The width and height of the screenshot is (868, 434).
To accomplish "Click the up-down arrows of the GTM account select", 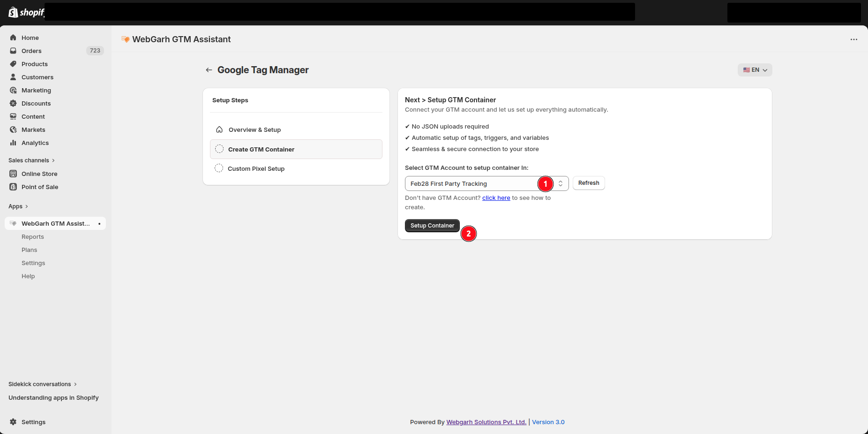I will (x=561, y=183).
